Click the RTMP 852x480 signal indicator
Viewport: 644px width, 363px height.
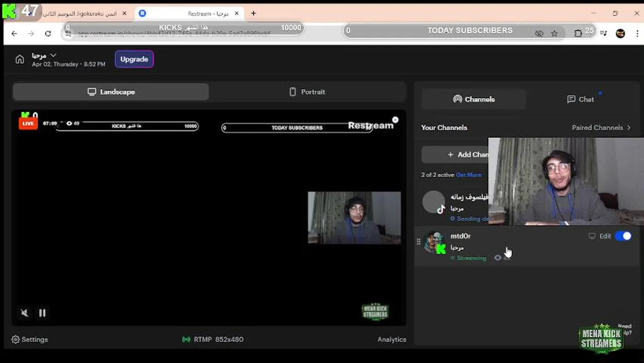click(213, 339)
